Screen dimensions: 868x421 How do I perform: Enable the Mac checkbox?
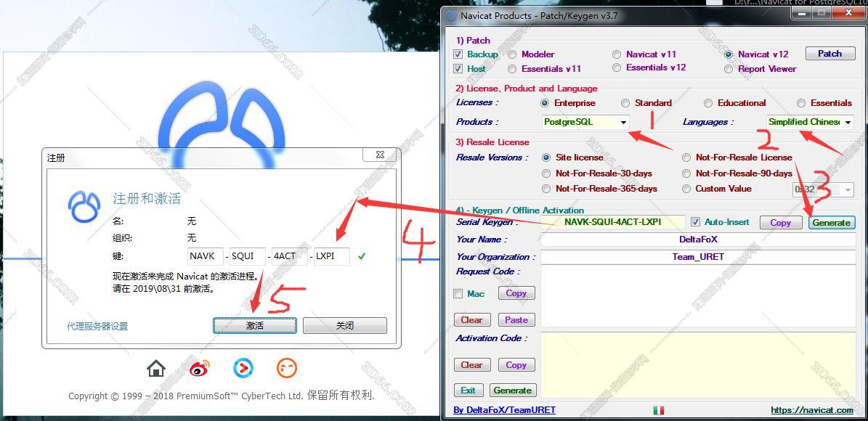click(458, 294)
